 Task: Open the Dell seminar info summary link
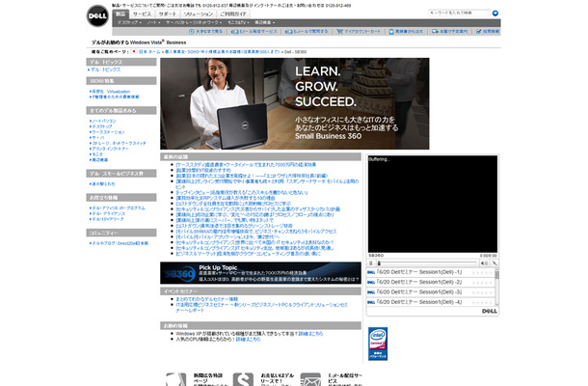click(x=206, y=299)
